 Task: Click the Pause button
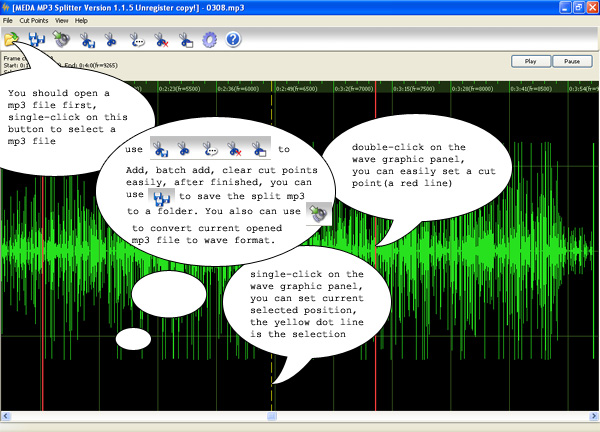pos(572,61)
